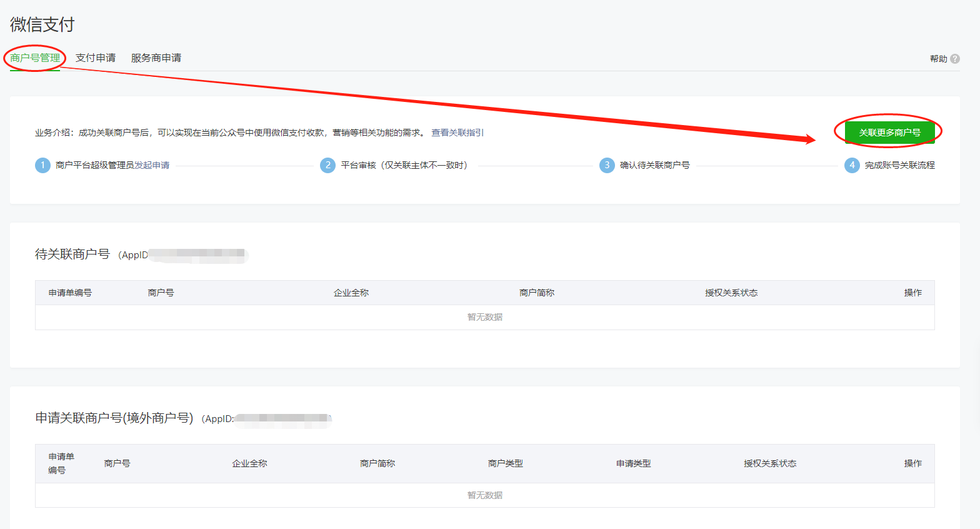Click the step 3 number badge
980x529 pixels.
coord(607,165)
